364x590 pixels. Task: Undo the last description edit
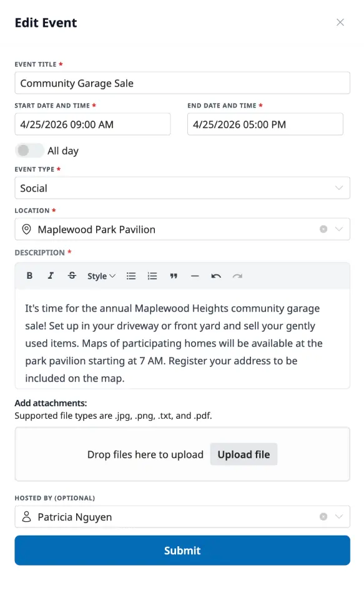click(214, 276)
